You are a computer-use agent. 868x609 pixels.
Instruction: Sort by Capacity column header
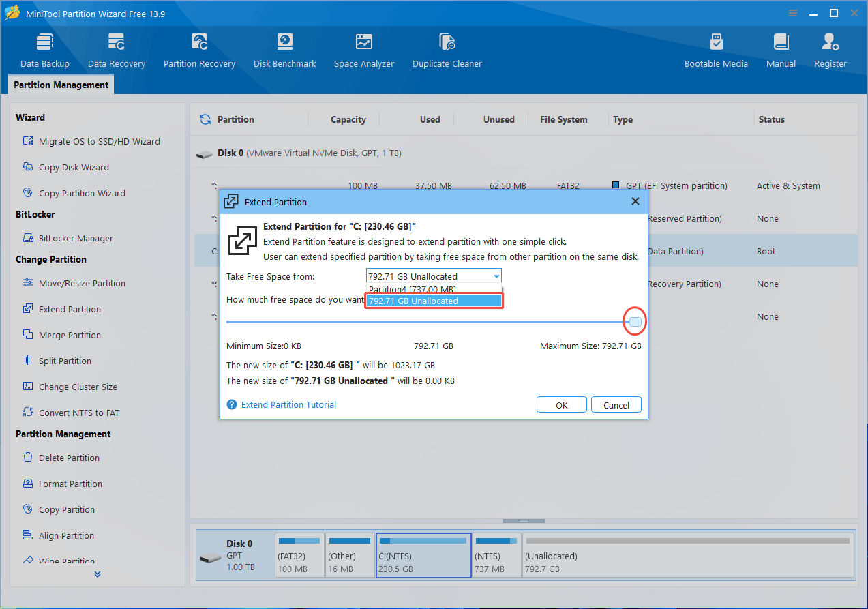click(x=348, y=119)
